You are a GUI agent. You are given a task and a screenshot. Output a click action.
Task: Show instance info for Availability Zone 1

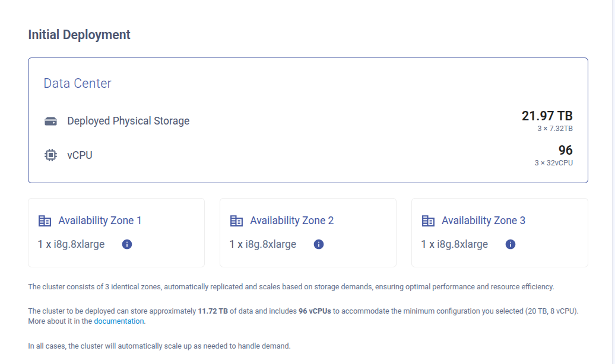click(126, 244)
